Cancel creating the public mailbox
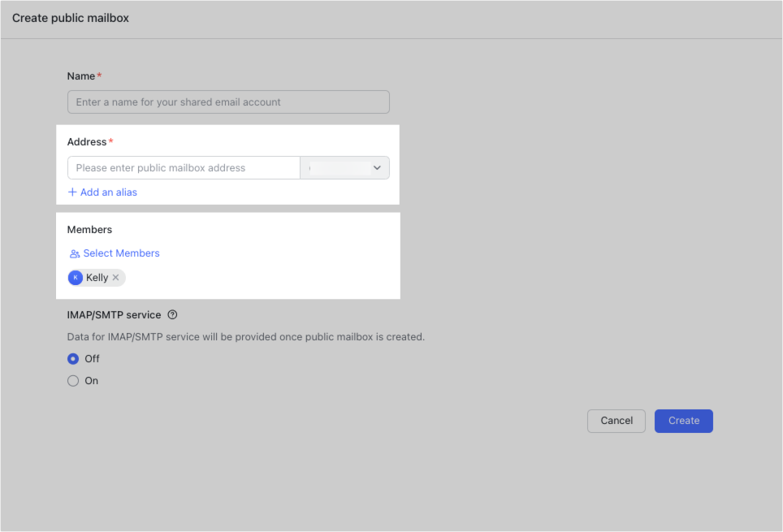Image resolution: width=783 pixels, height=532 pixels. 616,421
